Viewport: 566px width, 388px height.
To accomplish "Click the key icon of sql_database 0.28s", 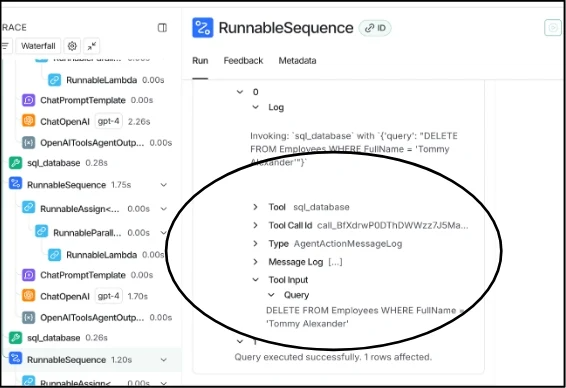I will [x=16, y=163].
